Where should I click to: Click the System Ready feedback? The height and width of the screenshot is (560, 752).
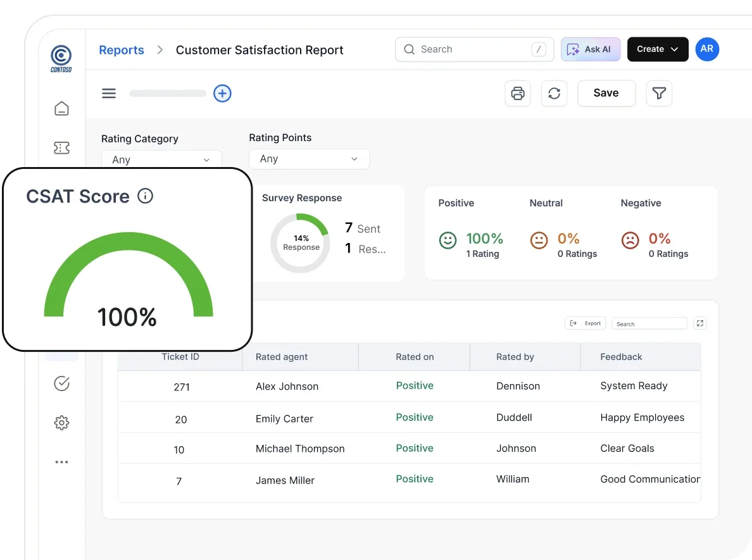(x=634, y=385)
